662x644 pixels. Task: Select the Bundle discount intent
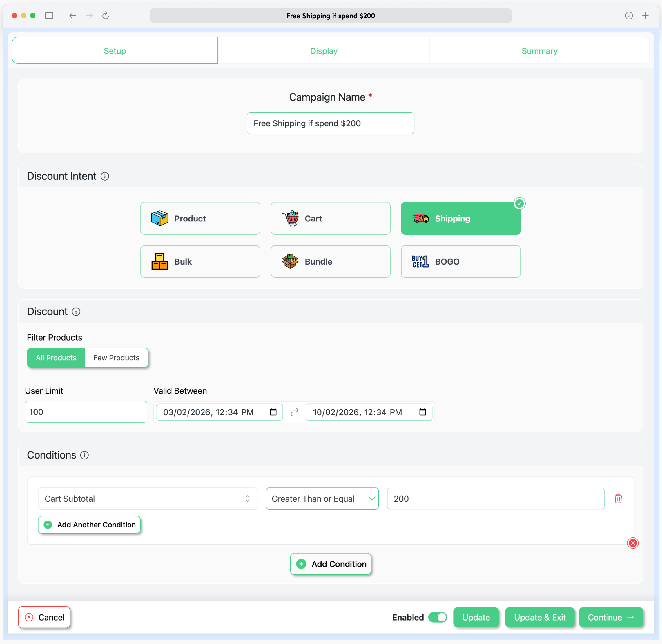pyautogui.click(x=330, y=261)
